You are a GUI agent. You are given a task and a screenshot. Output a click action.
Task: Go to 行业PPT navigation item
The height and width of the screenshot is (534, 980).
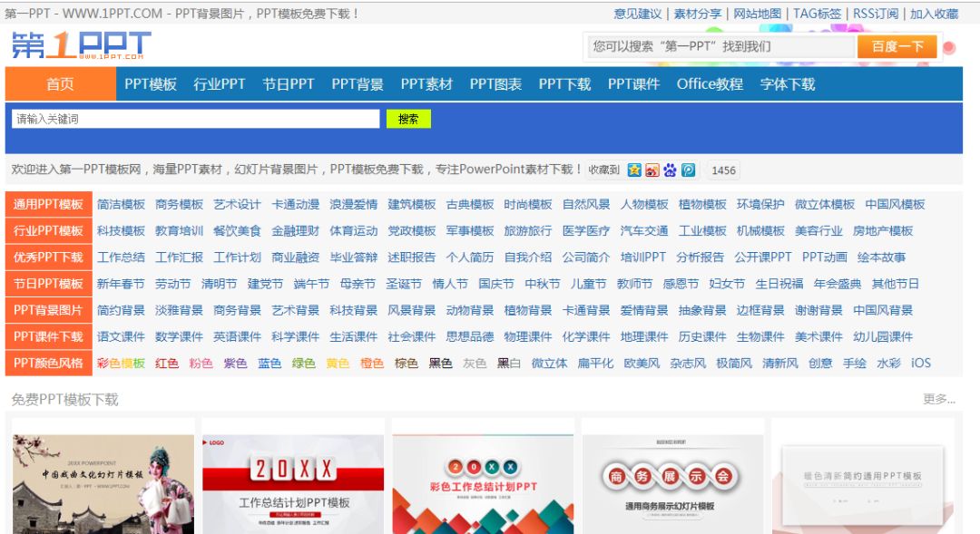pos(220,84)
